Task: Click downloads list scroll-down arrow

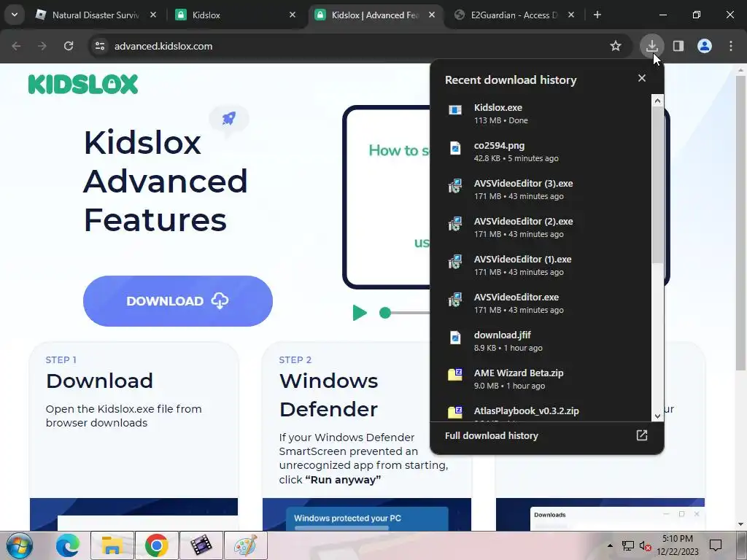Action: pyautogui.click(x=657, y=416)
